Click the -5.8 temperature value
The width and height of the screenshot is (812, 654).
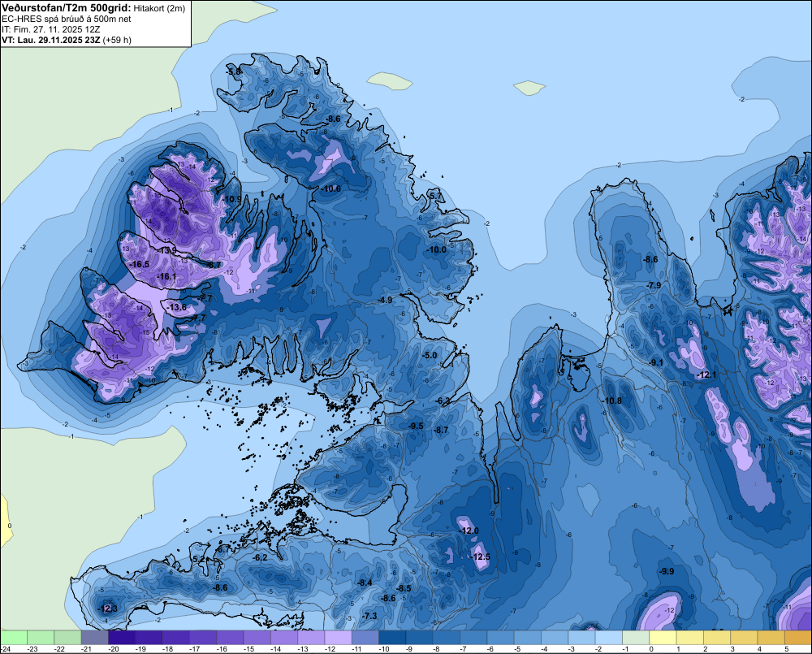[x=234, y=71]
